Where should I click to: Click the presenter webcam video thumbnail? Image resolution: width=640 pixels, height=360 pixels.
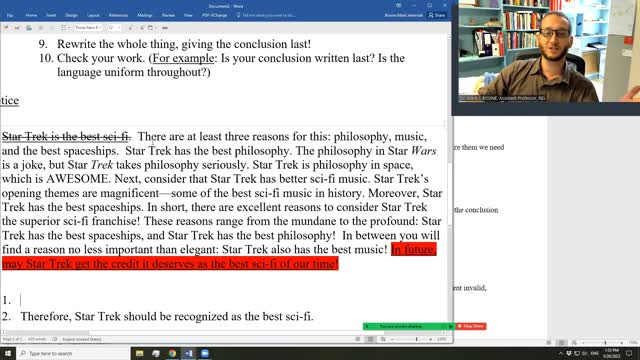tap(549, 51)
